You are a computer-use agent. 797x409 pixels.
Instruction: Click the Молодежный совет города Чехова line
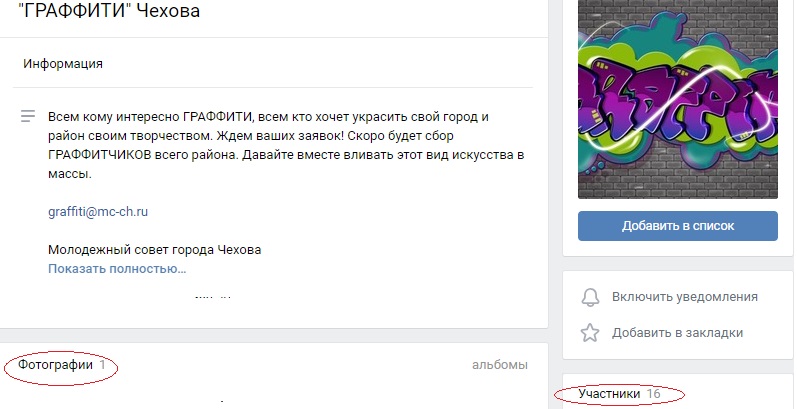(155, 250)
